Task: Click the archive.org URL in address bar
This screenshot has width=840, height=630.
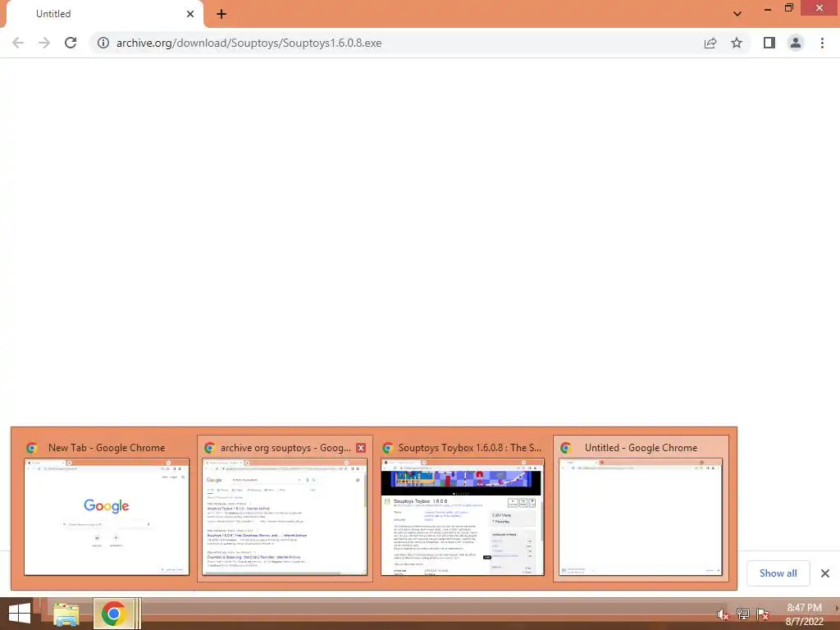Action: [x=249, y=43]
